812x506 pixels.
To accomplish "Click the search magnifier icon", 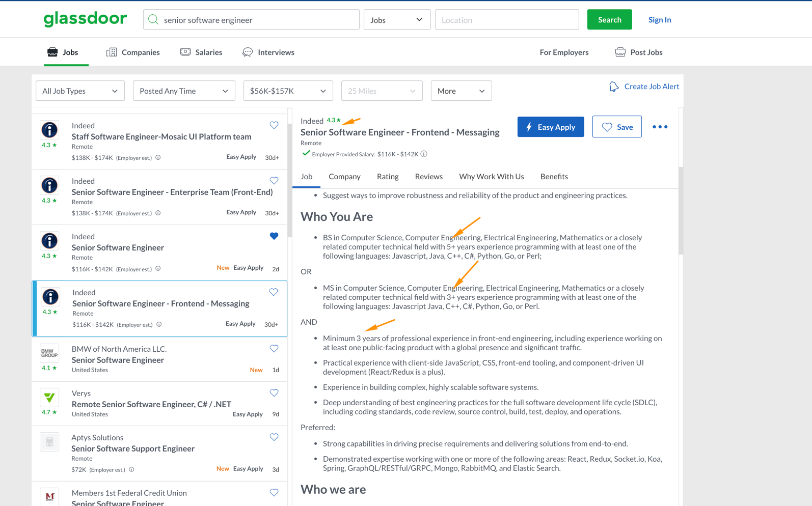I will click(x=153, y=20).
